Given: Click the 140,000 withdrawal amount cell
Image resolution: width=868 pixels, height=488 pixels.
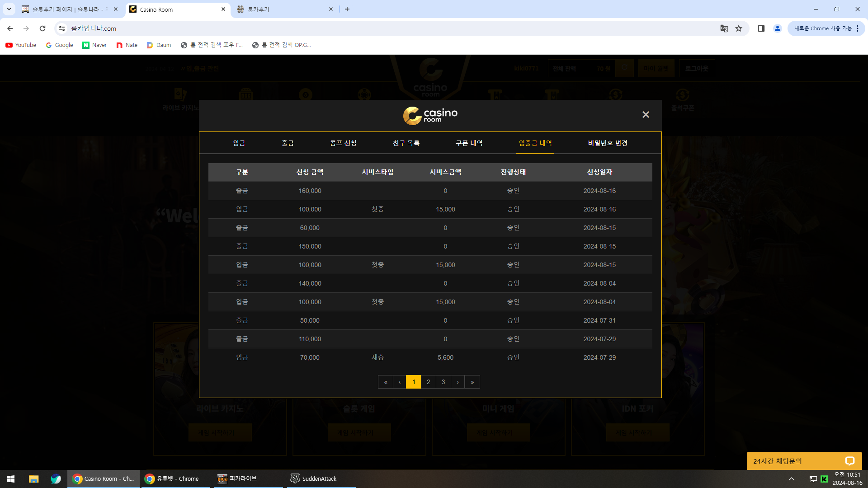Looking at the screenshot, I should [x=310, y=284].
